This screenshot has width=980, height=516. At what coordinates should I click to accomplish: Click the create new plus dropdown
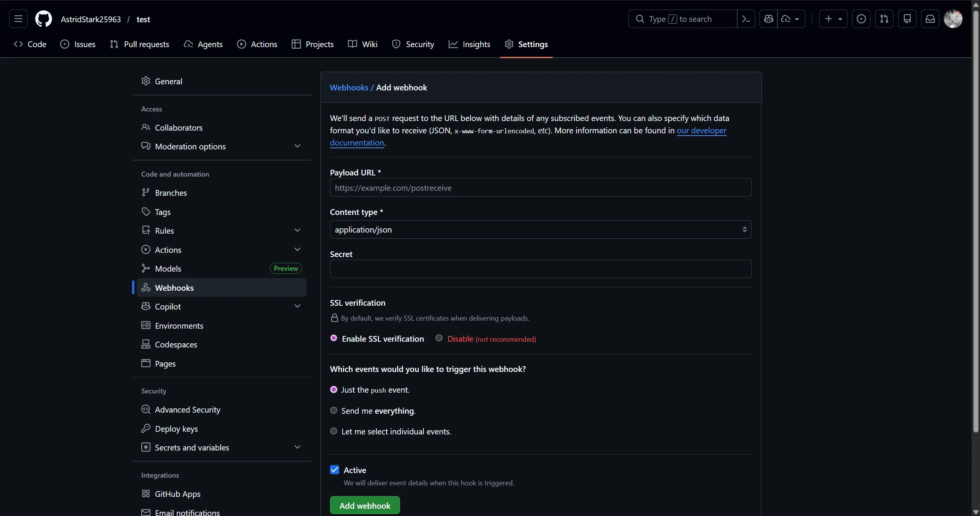[x=833, y=19]
